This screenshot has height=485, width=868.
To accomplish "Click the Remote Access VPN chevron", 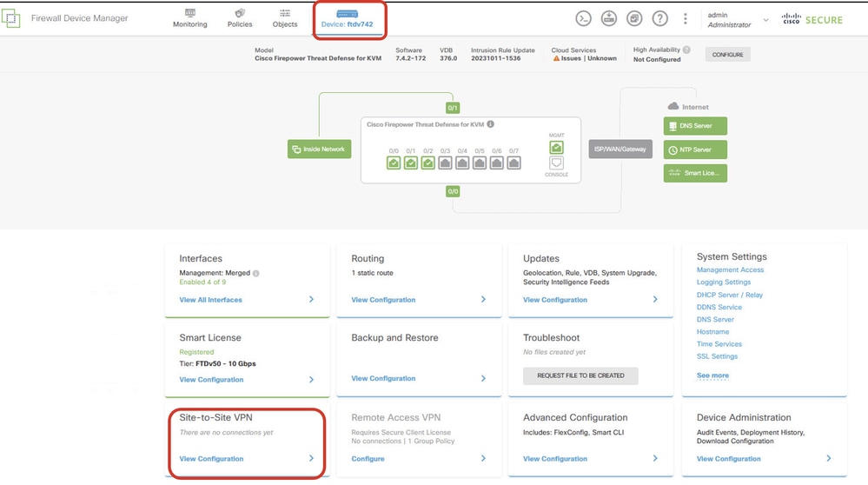I will click(x=483, y=458).
